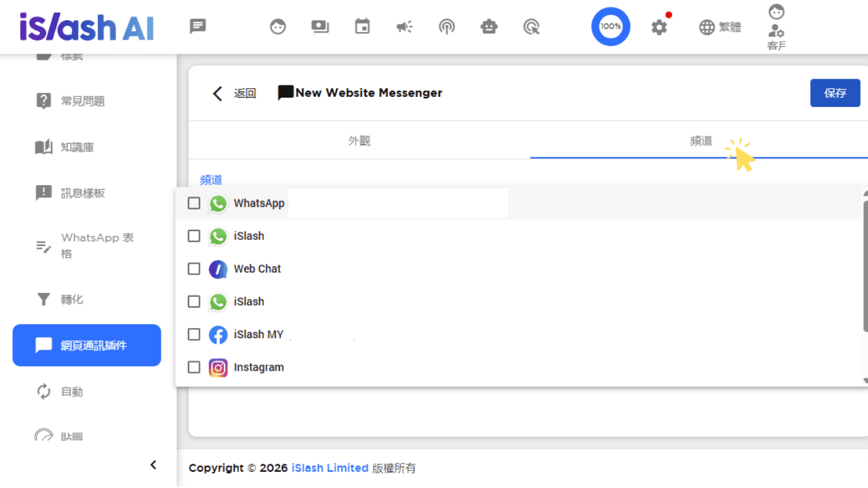Open the calendar icon in top bar
Image resolution: width=868 pixels, height=488 pixels.
point(363,26)
